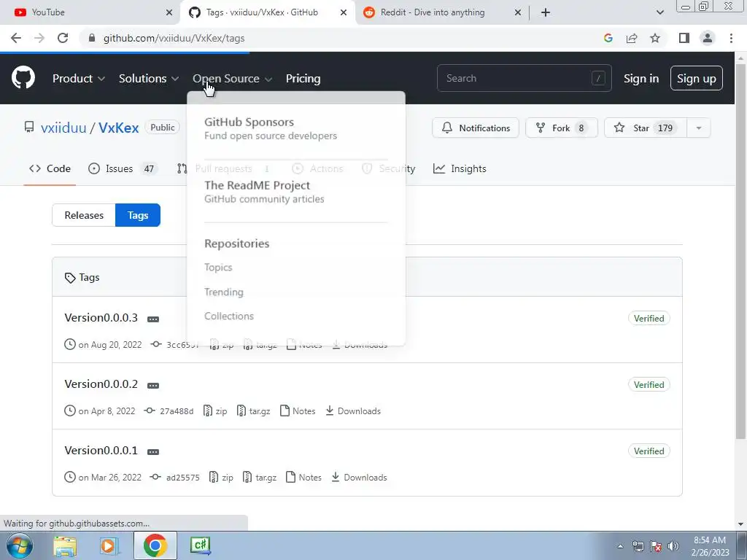
Task: Open Downloads for Version0.0.0.2
Action: point(353,411)
